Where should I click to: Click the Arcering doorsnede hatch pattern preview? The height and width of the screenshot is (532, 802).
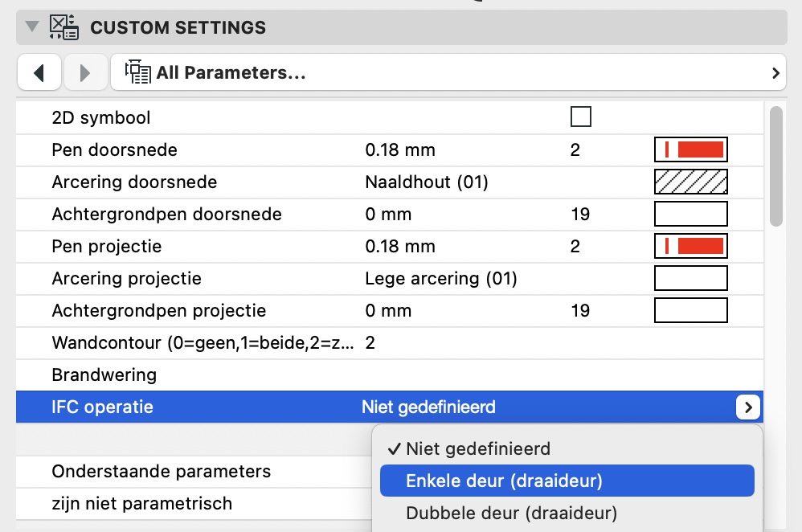tap(691, 182)
